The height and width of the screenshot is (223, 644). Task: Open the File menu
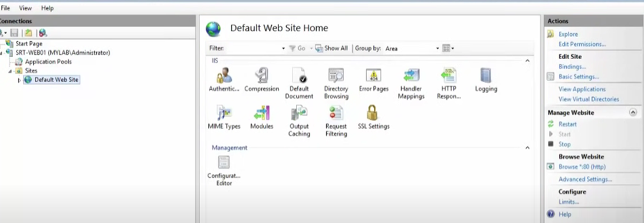[5, 8]
